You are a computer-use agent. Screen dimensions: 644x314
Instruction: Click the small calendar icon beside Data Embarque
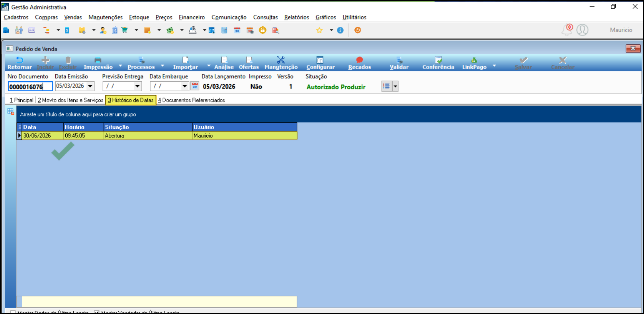point(195,86)
